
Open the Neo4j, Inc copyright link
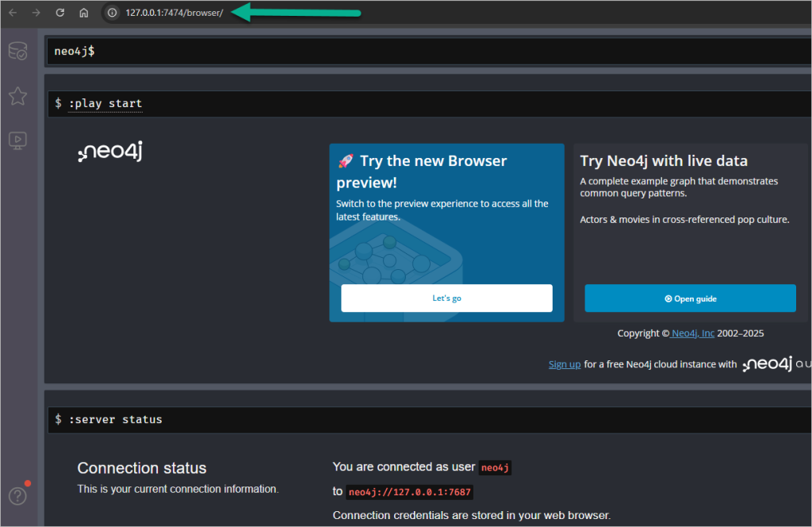click(693, 333)
